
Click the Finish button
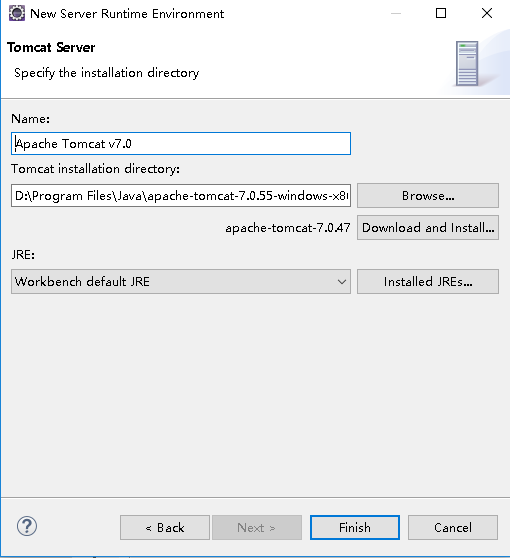[355, 527]
